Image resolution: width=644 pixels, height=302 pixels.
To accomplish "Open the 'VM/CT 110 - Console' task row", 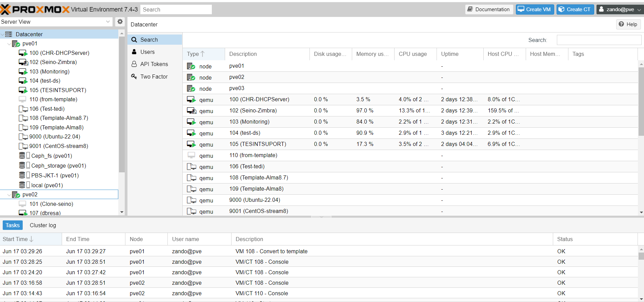I will click(319, 293).
